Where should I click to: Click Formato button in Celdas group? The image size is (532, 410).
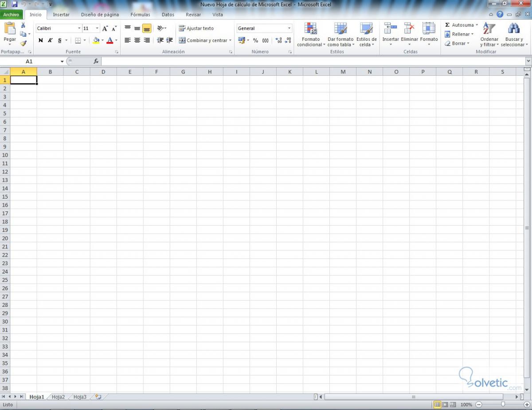click(x=429, y=35)
